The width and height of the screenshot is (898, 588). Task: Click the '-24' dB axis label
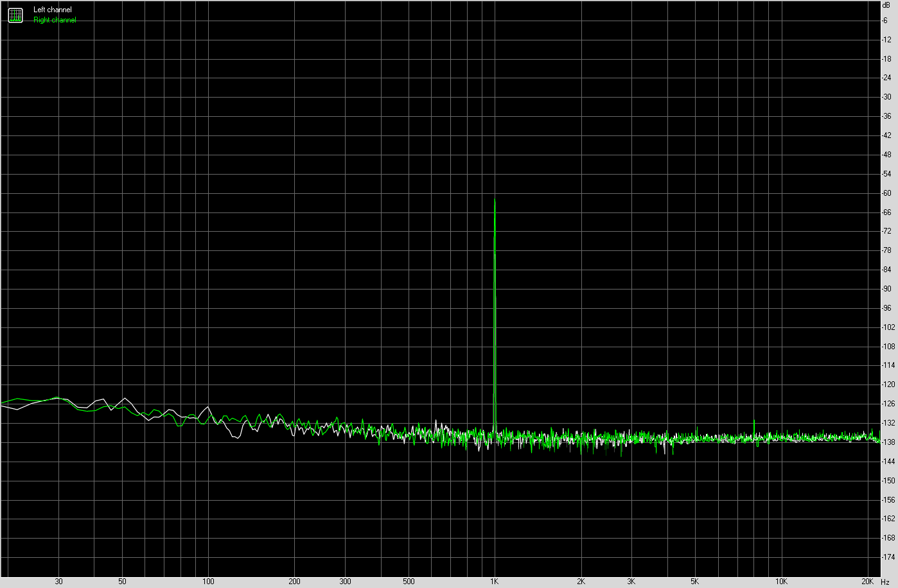886,78
